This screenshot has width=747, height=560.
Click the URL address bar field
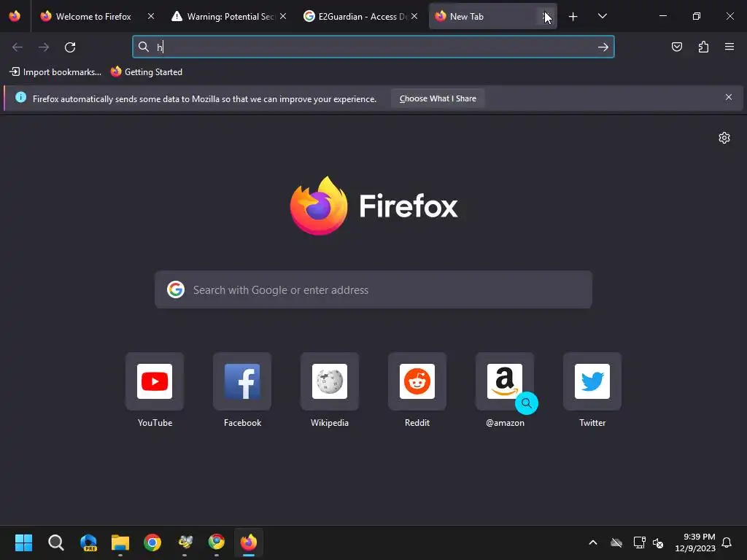point(373,47)
